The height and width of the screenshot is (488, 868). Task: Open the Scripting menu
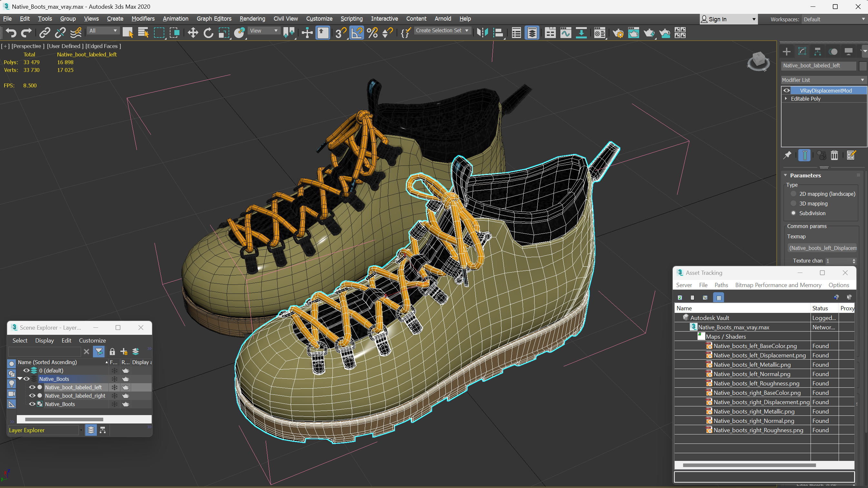[x=352, y=18]
